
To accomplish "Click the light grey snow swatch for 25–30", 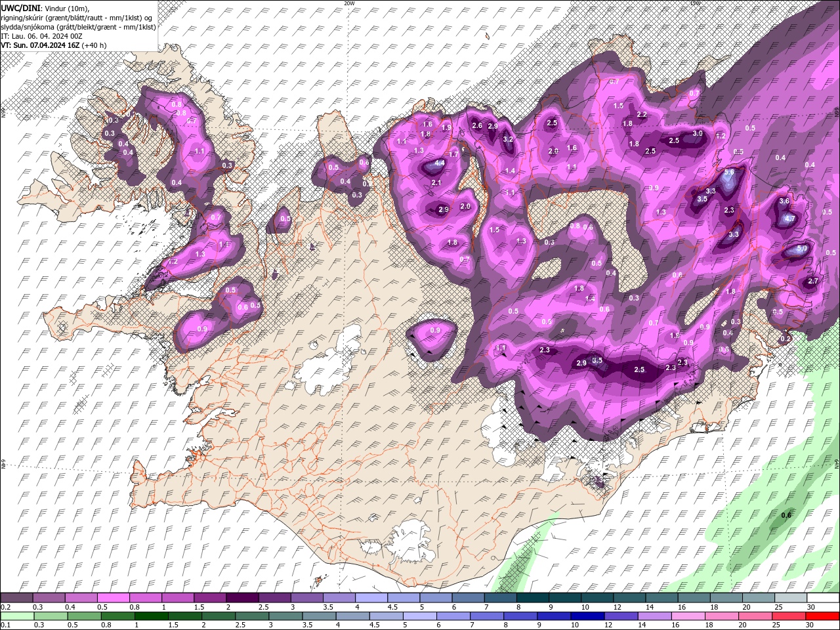I will (791, 598).
